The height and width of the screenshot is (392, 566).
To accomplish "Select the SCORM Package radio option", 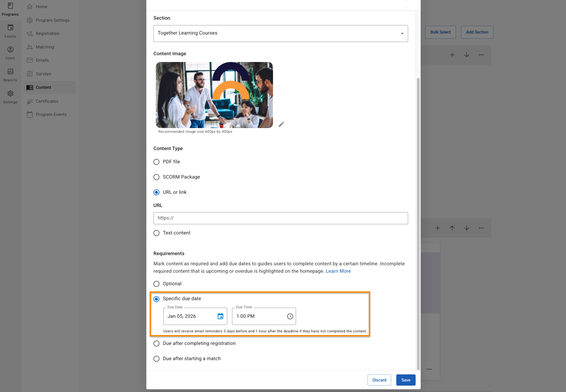I will 156,177.
